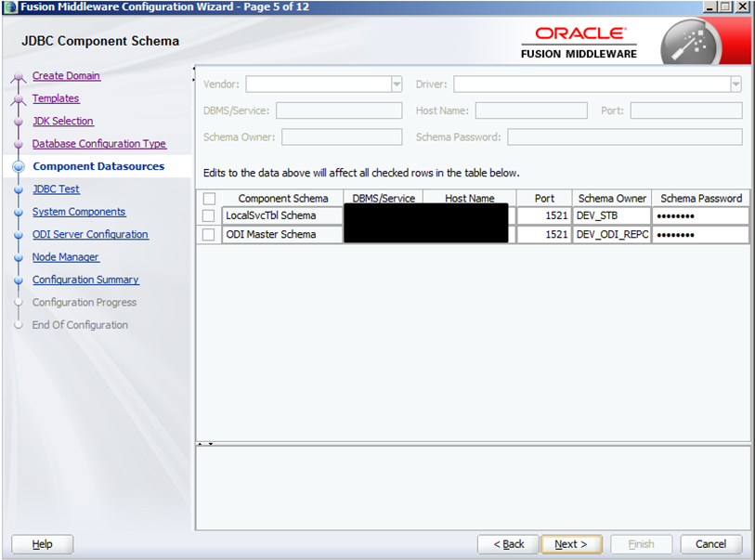The image size is (755, 560).
Task: Click step bullet icon beside Node Manager
Action: click(18, 257)
